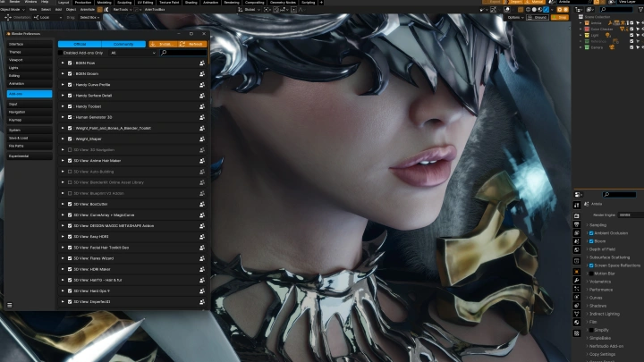Select wireframe viewport shading
The image size is (644, 362).
coord(529,10)
